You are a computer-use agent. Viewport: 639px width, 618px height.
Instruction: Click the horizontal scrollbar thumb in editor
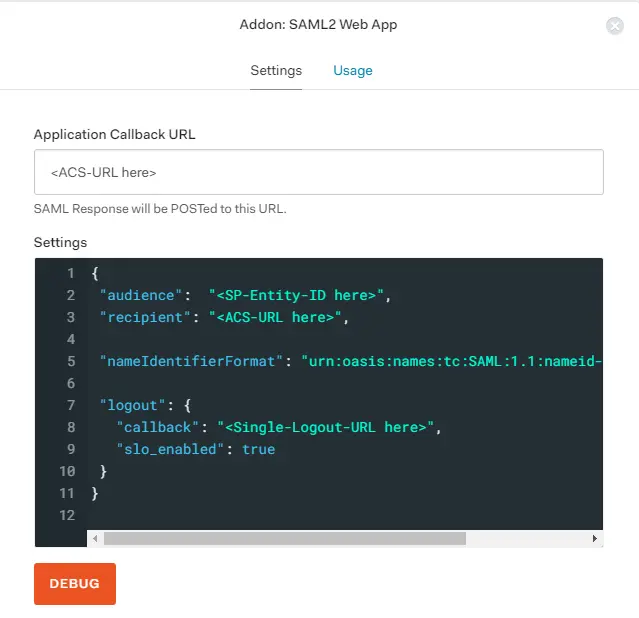click(x=284, y=538)
